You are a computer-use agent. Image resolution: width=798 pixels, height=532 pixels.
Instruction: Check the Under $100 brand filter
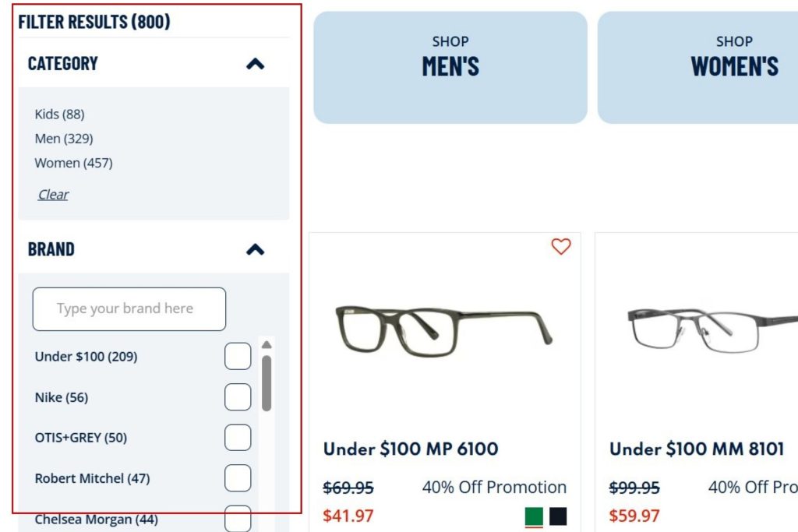tap(238, 356)
